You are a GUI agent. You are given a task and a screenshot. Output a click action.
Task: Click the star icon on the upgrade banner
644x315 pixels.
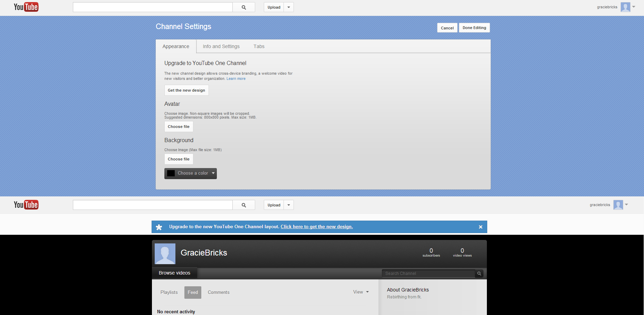(159, 227)
